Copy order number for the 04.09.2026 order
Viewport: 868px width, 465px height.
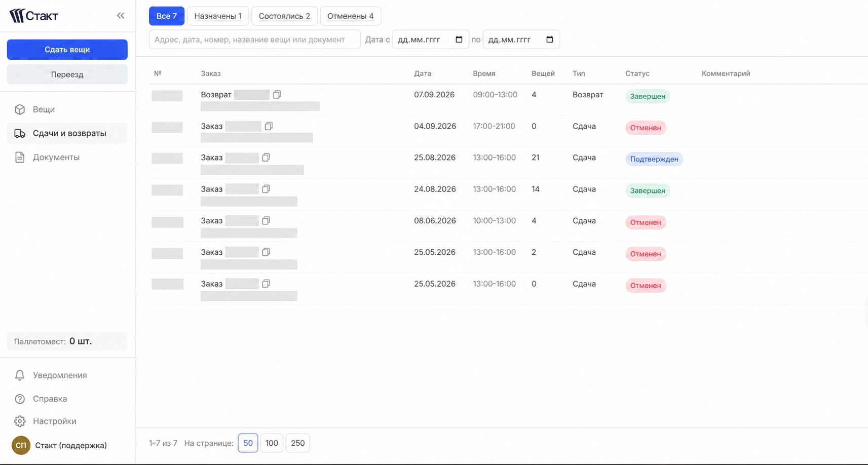269,126
